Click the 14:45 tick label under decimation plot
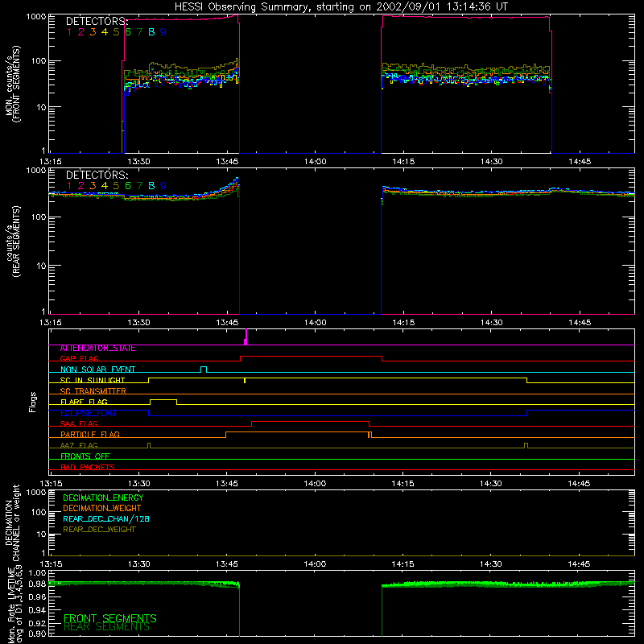Viewport: 644px width, 644px height. click(x=579, y=564)
